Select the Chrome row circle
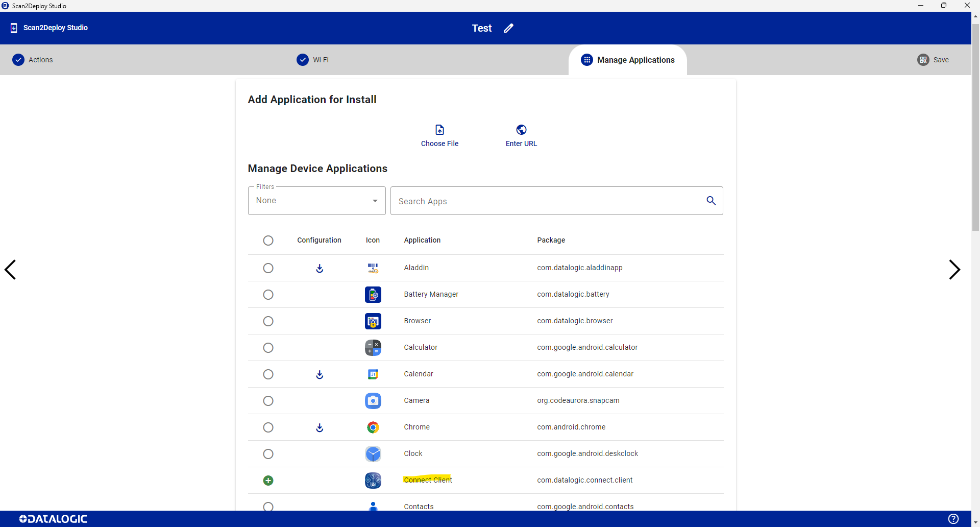 pyautogui.click(x=268, y=427)
